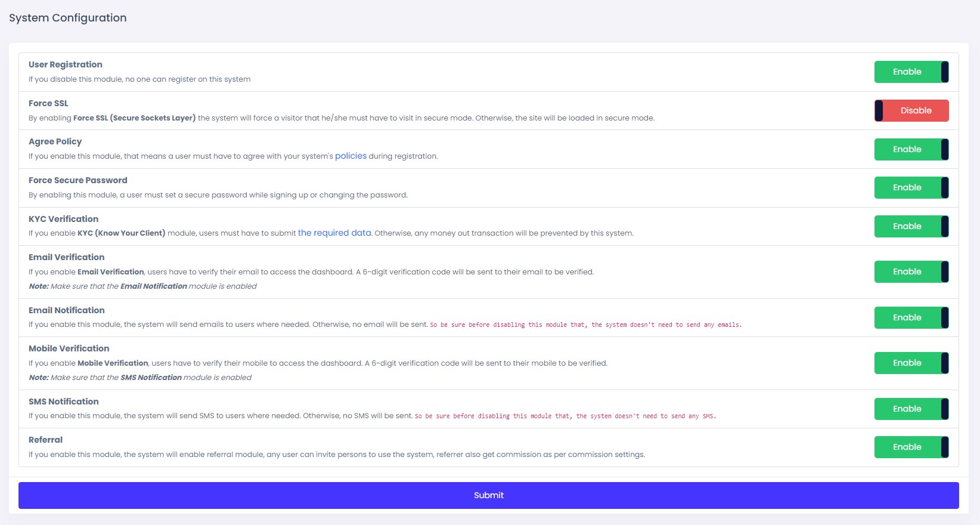
Task: Click the SMS Notification warning text
Action: coord(565,416)
